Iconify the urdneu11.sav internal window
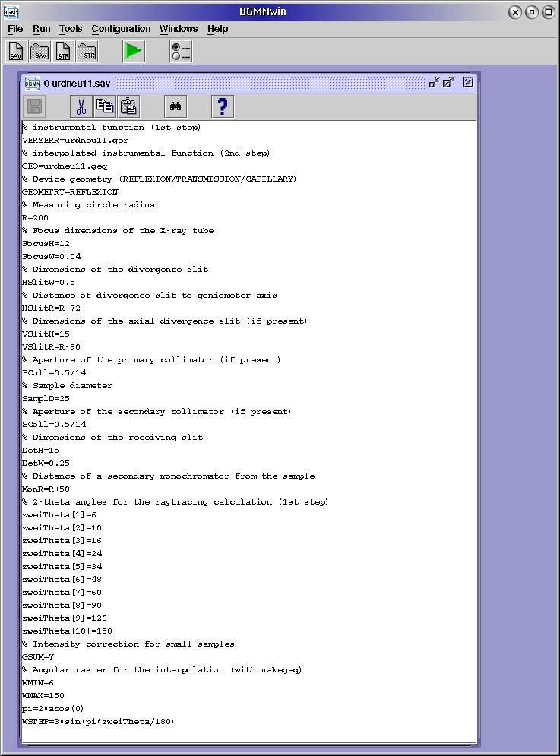 [434, 83]
